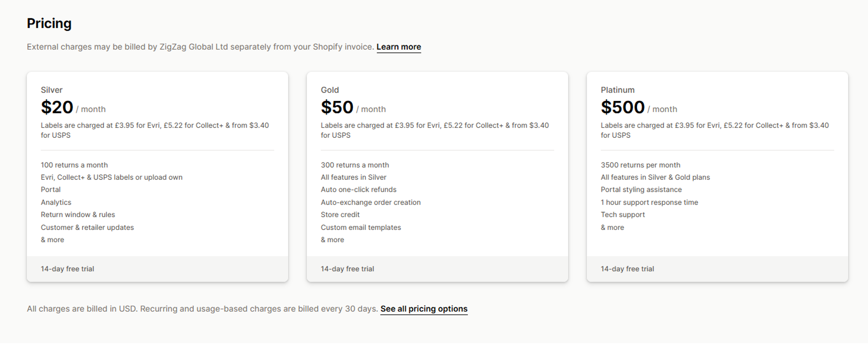Screen dimensions: 868x346
Task: Select the Silver plan card
Action: click(x=157, y=175)
